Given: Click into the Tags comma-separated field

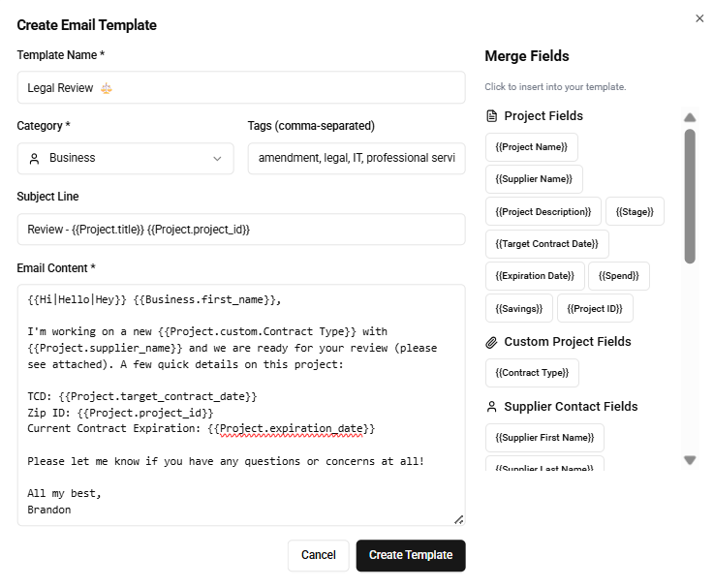Looking at the screenshot, I should pos(356,159).
